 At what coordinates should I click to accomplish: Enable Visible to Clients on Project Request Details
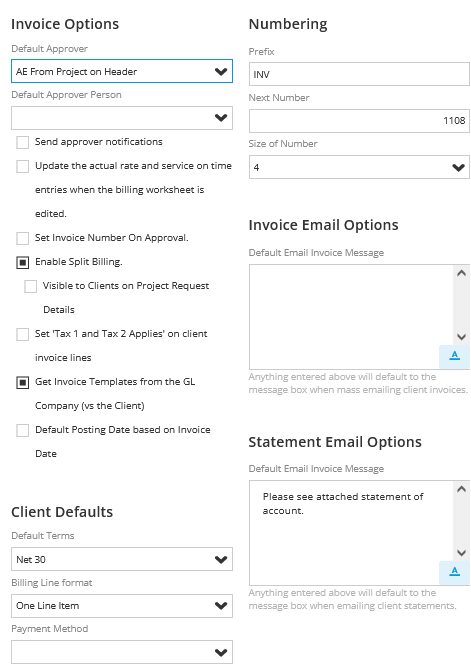coord(30,286)
